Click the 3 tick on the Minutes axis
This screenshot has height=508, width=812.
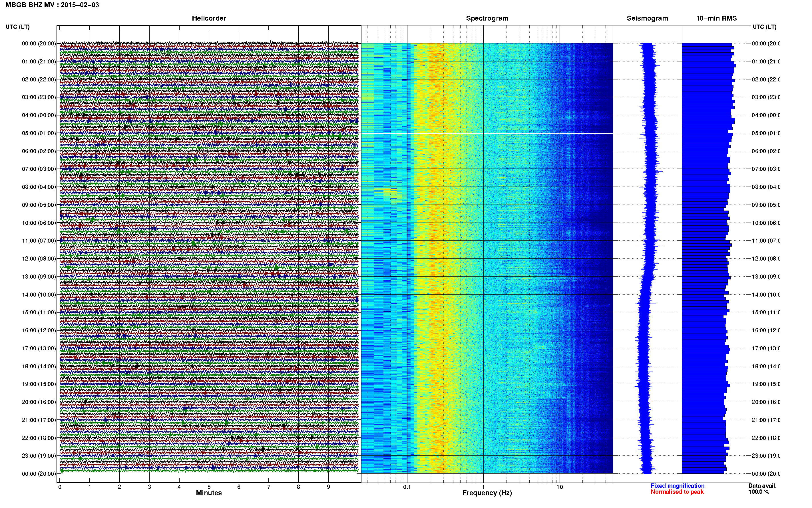(x=149, y=487)
